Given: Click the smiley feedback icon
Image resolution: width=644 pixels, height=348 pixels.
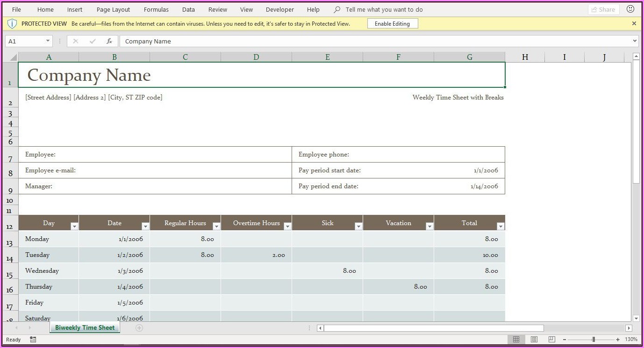Looking at the screenshot, I should 630,9.
